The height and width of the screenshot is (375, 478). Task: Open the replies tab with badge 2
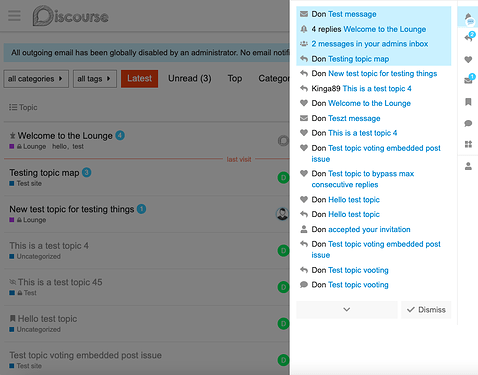[x=468, y=38]
